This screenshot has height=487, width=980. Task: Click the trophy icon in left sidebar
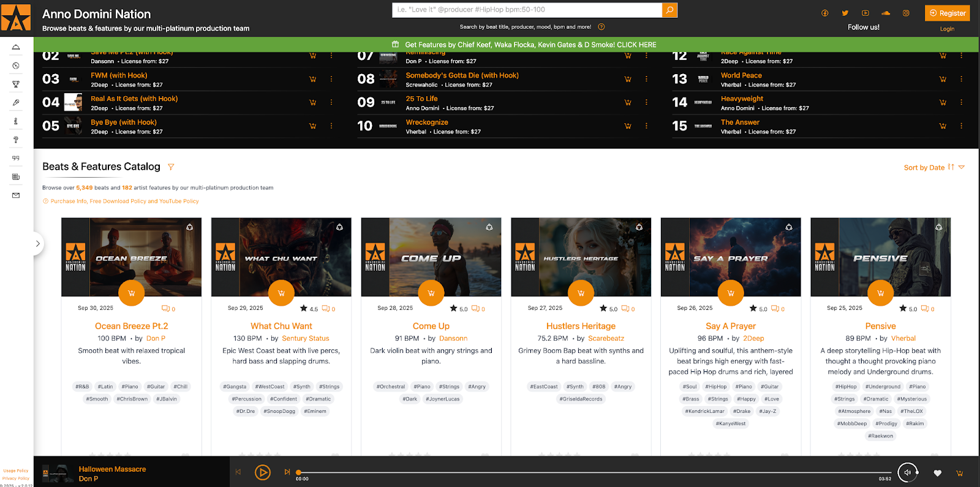pyautogui.click(x=16, y=84)
